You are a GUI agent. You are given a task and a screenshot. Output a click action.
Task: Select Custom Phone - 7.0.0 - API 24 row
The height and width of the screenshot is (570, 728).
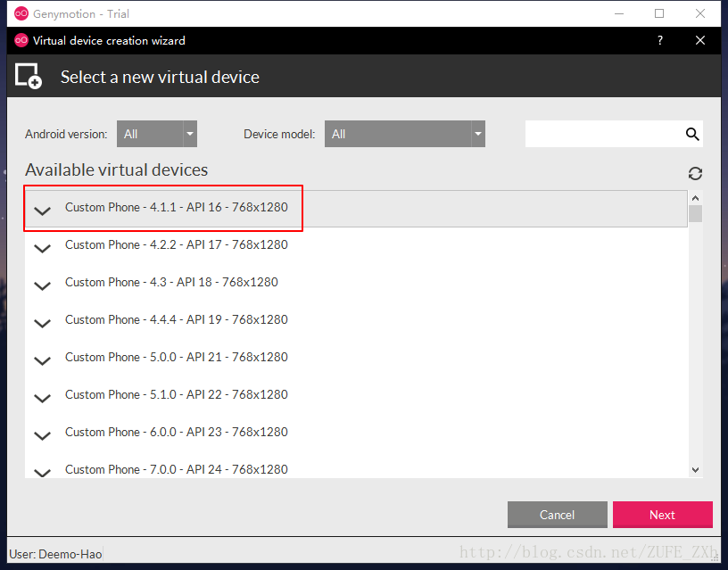(x=356, y=466)
